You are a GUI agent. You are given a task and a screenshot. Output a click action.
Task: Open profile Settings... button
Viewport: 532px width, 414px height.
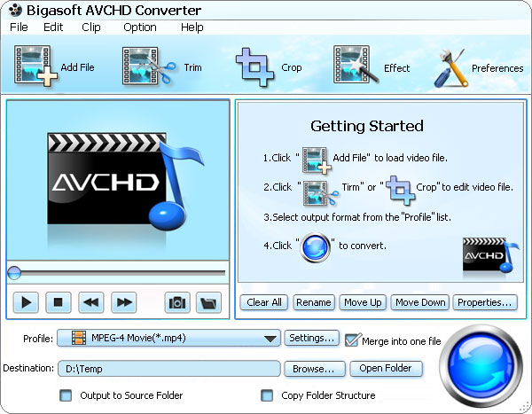pos(312,338)
